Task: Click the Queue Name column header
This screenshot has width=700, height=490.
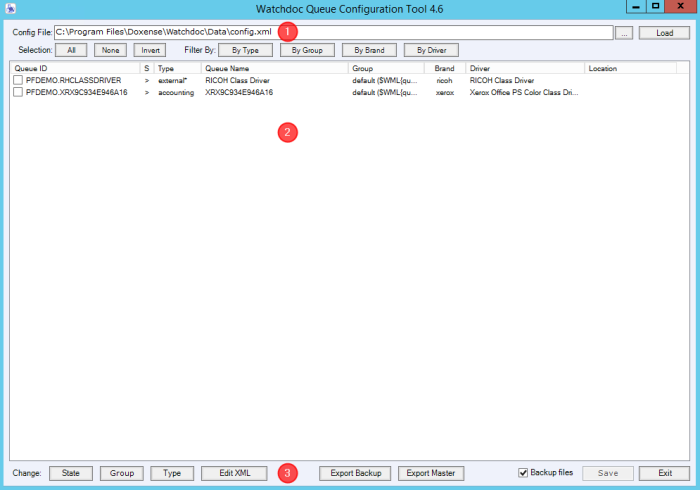Action: pos(274,68)
